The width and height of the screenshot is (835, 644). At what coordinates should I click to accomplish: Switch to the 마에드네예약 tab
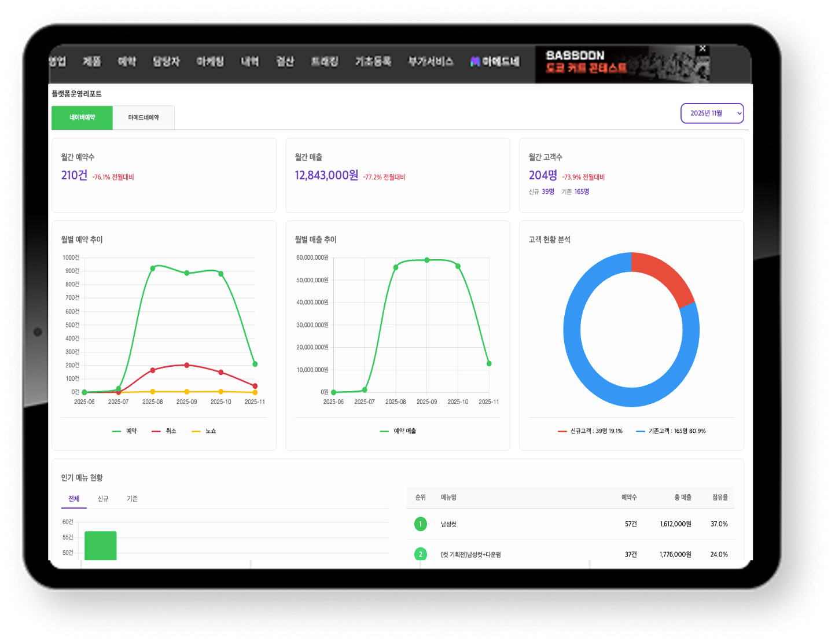click(144, 117)
